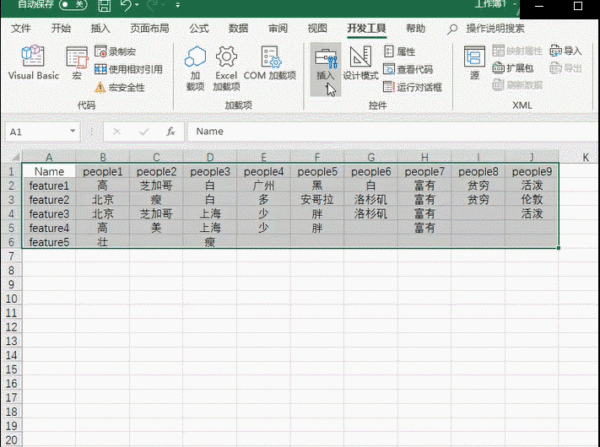Undo the last action
600x447 pixels.
pos(126,5)
